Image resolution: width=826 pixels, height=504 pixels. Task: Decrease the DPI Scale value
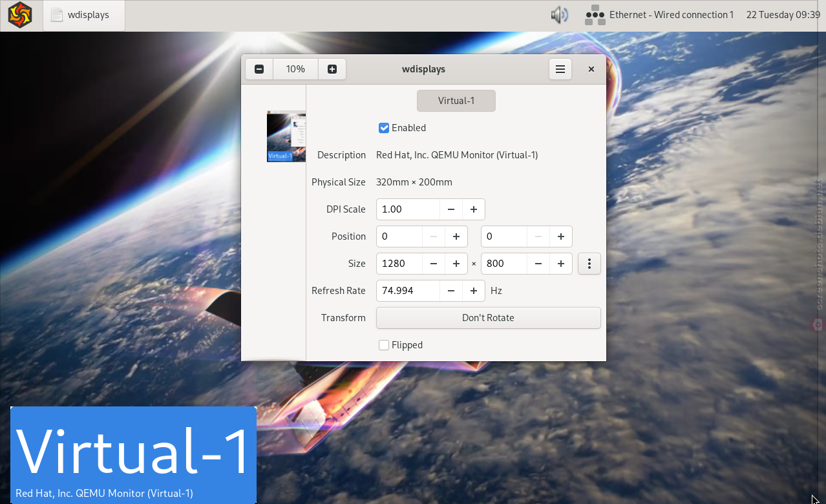pos(451,209)
